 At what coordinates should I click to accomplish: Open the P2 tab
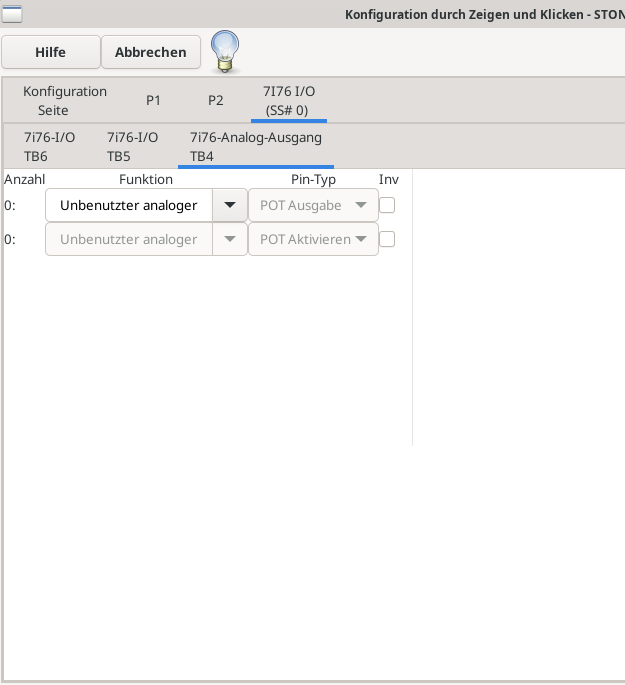pos(215,100)
